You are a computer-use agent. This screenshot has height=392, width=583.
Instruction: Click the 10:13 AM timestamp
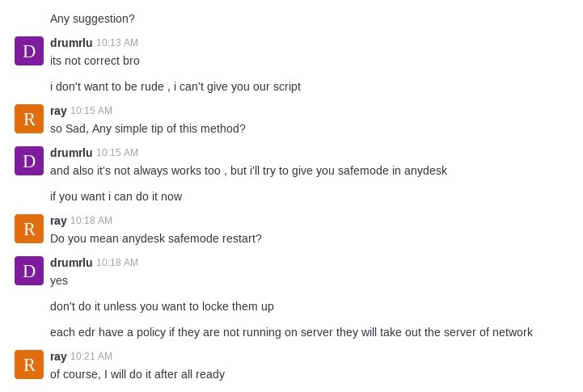[x=117, y=43]
